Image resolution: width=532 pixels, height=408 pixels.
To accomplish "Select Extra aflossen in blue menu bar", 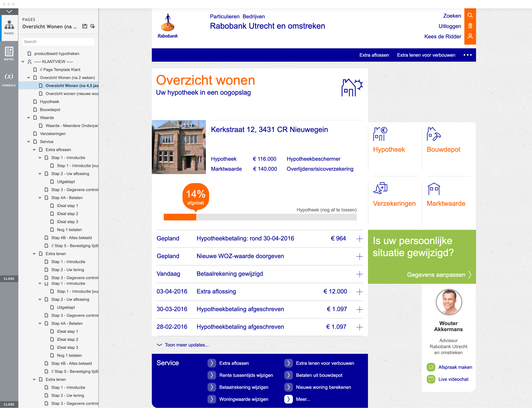I will 374,55.
